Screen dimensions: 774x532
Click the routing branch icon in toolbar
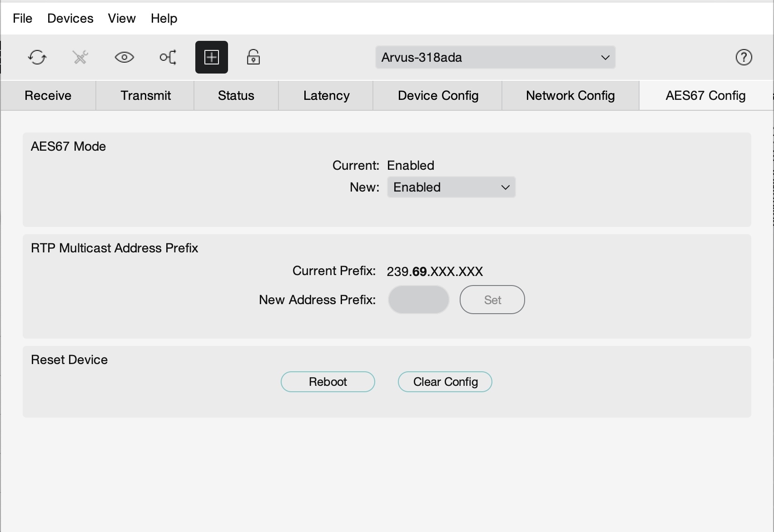[x=168, y=57]
